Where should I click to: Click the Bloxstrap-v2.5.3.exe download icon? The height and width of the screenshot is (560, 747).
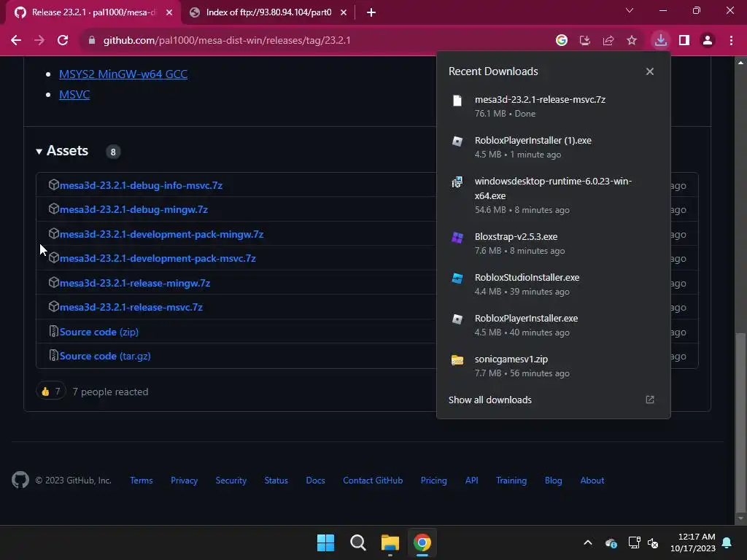[x=457, y=238]
